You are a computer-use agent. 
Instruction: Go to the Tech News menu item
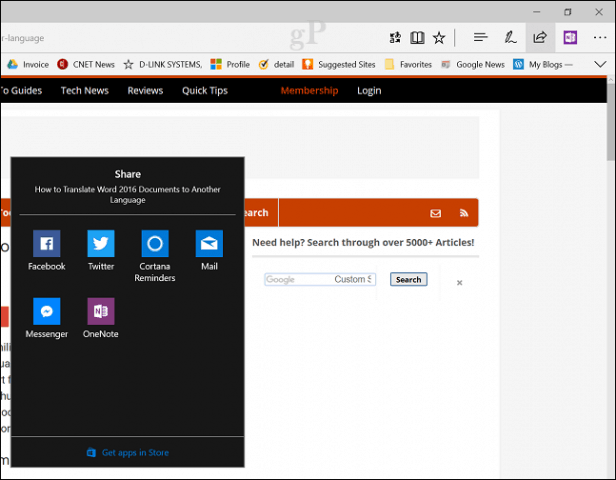pyautogui.click(x=84, y=91)
